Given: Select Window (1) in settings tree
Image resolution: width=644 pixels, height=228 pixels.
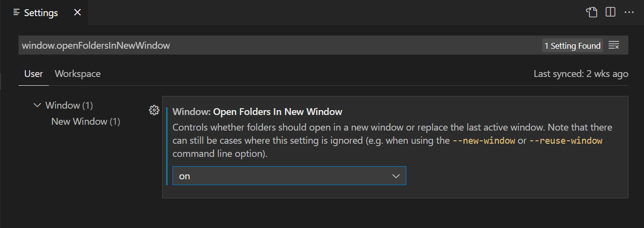Looking at the screenshot, I should coord(69,105).
